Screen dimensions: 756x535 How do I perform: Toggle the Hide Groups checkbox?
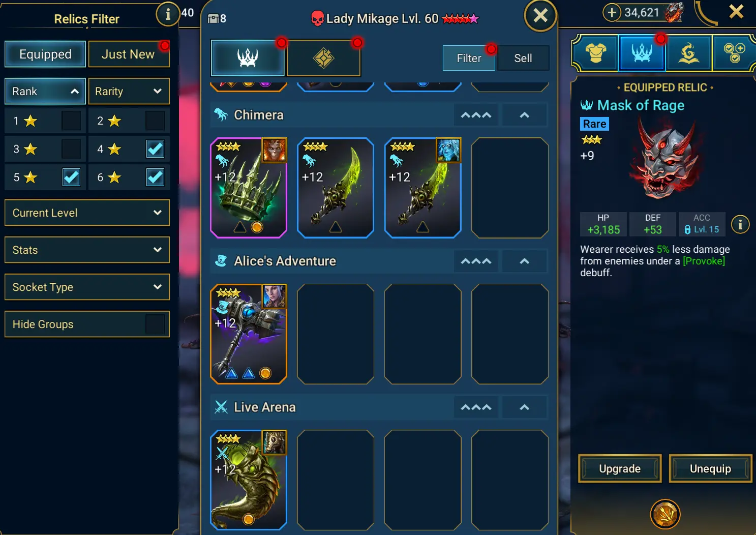coord(155,324)
